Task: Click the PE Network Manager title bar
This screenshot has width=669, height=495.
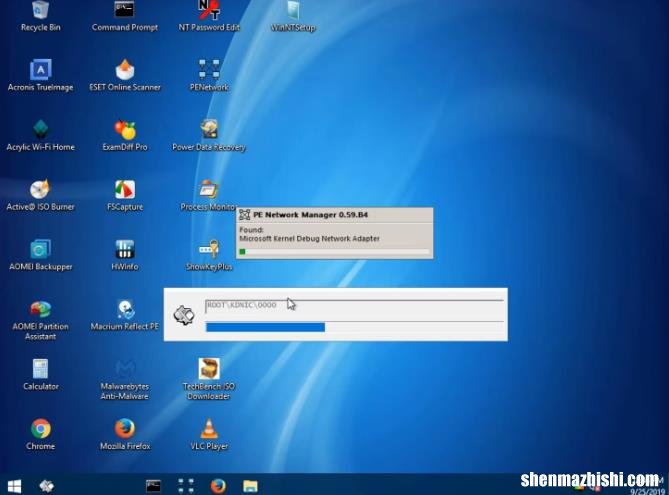Action: click(x=335, y=215)
